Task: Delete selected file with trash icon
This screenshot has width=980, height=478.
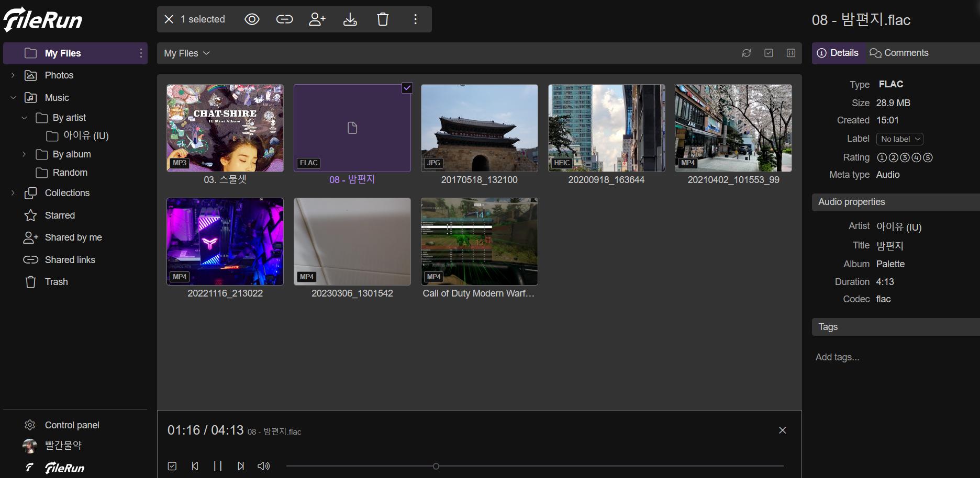Action: pyautogui.click(x=383, y=19)
